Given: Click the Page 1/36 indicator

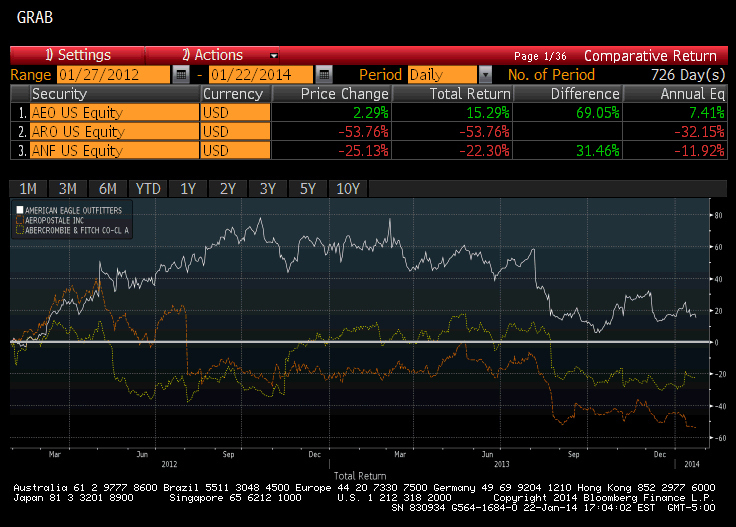Looking at the screenshot, I should [540, 56].
